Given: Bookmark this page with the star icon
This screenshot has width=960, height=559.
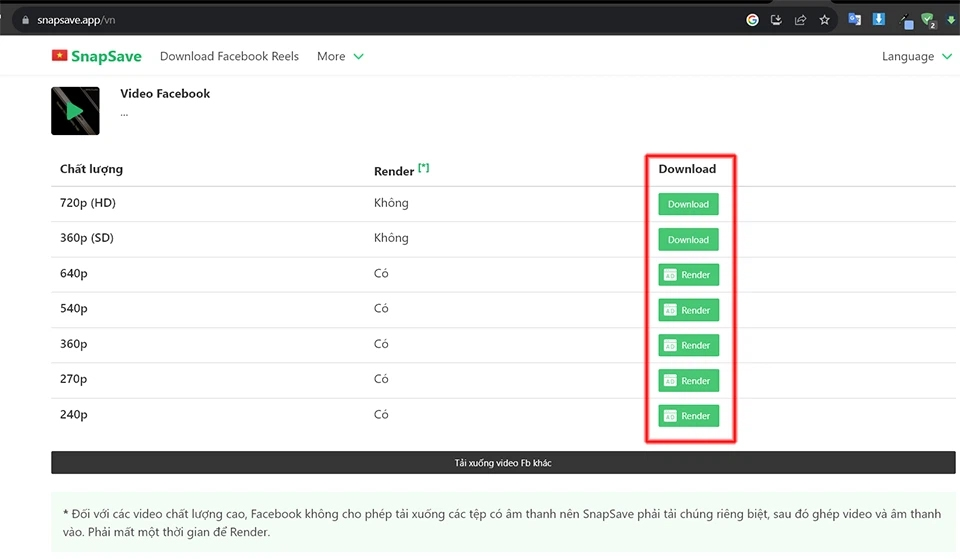Looking at the screenshot, I should point(825,19).
